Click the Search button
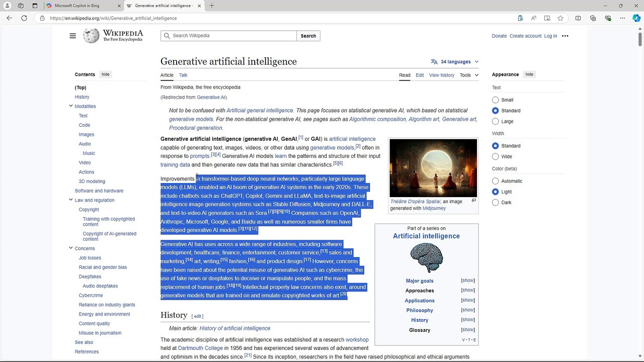The height and width of the screenshot is (362, 644). (x=308, y=36)
